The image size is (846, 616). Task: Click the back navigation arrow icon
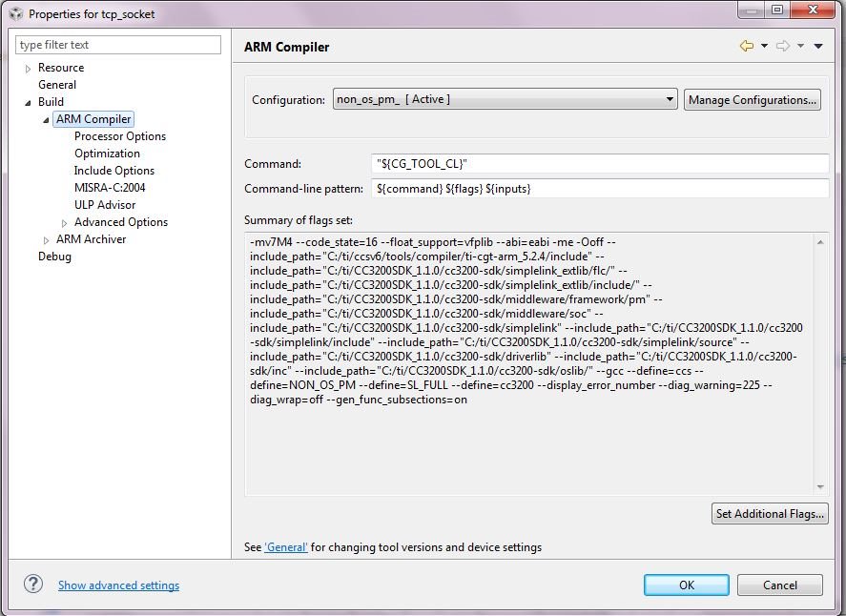(x=747, y=46)
